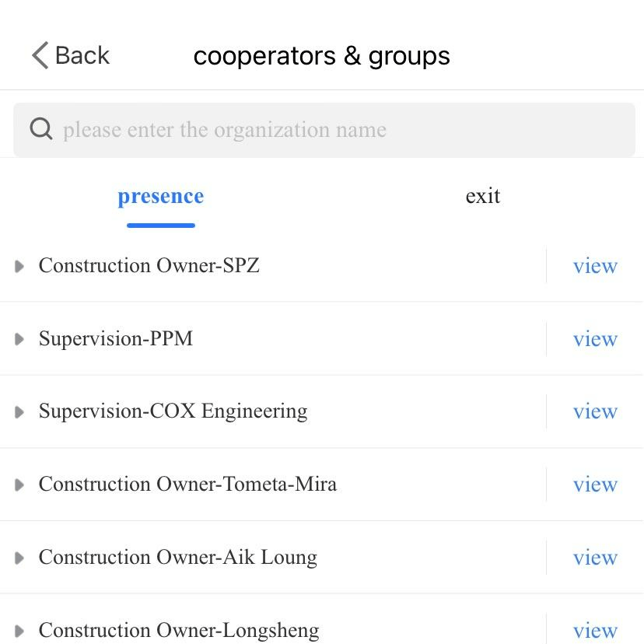
Task: View Construction Owner-SPZ details
Action: tap(595, 266)
